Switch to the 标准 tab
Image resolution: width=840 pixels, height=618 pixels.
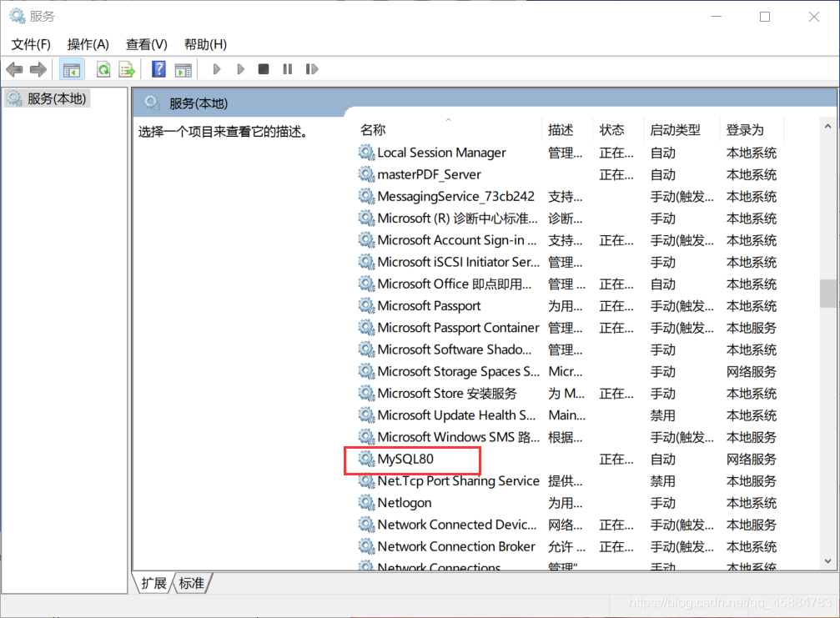point(192,583)
